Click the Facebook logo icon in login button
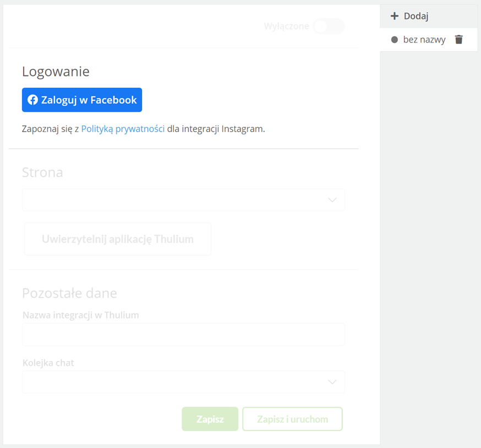 coord(32,100)
